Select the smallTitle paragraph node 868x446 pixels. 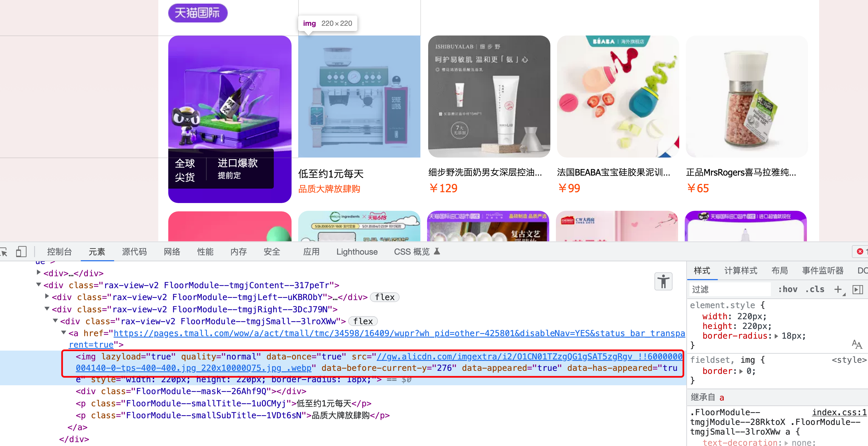(224, 403)
